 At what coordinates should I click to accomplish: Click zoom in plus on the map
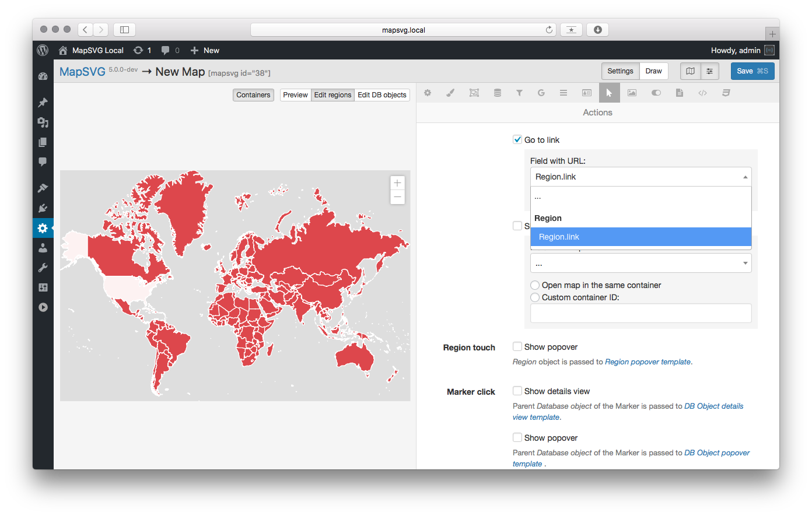coord(397,183)
